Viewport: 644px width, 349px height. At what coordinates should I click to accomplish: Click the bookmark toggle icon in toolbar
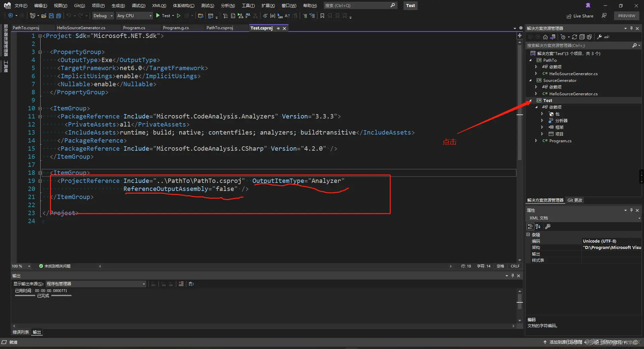(x=322, y=16)
